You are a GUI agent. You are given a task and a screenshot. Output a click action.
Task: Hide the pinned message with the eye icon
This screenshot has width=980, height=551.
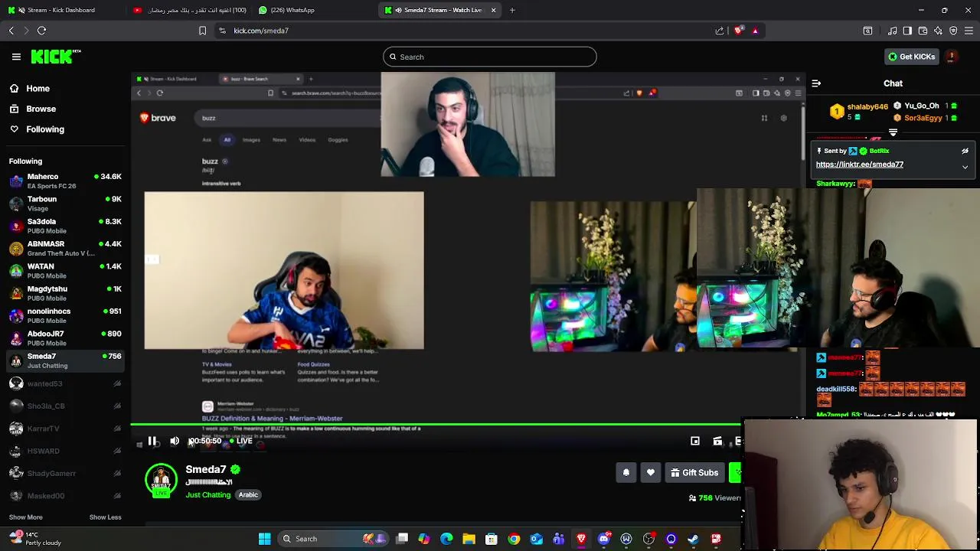pos(965,151)
